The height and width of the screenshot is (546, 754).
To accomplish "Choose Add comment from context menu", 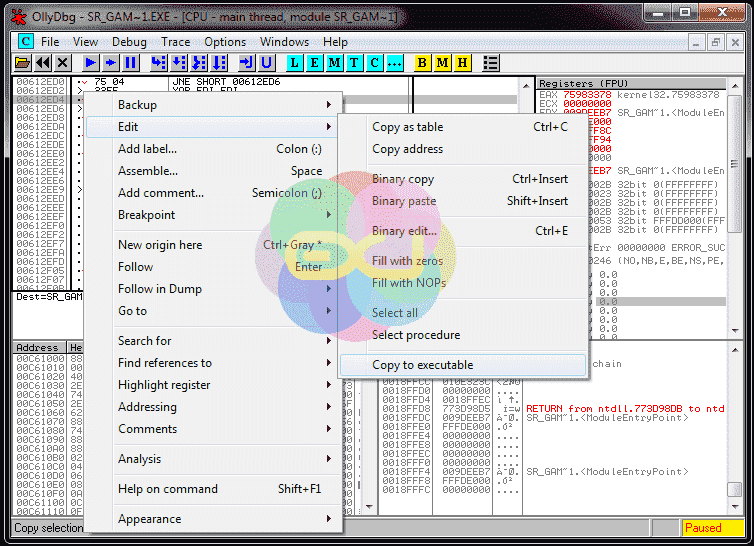I will click(x=214, y=193).
